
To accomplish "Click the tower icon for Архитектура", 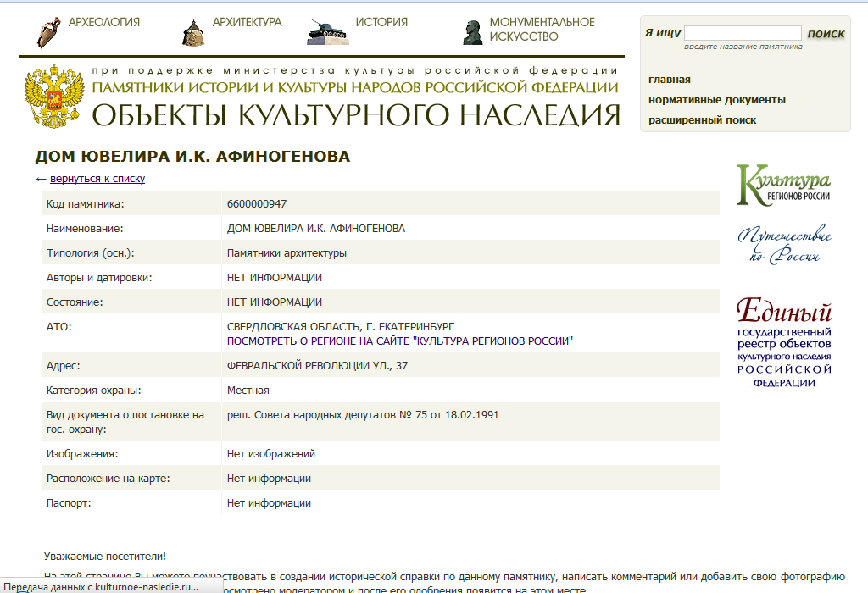I will [193, 32].
